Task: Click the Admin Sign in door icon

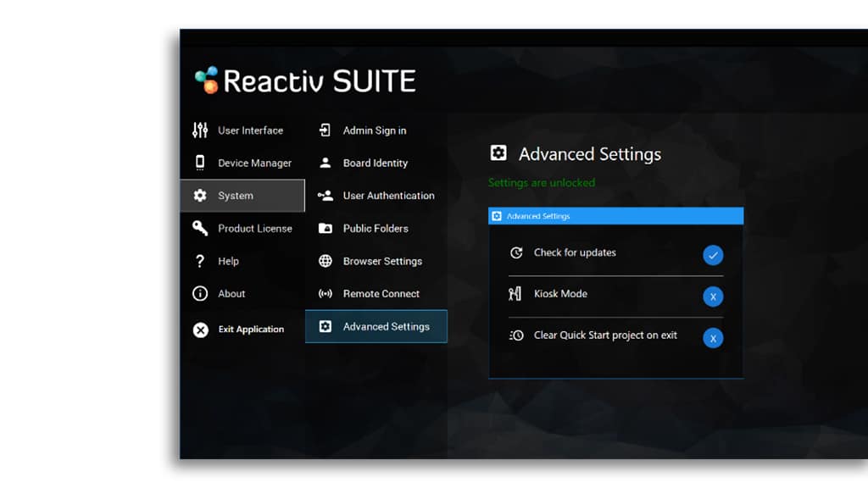Action: point(325,130)
